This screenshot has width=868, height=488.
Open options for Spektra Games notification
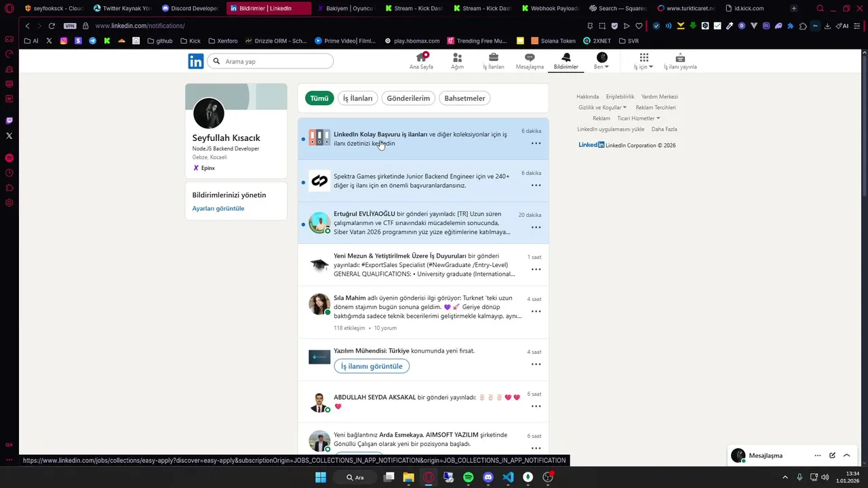(x=536, y=185)
